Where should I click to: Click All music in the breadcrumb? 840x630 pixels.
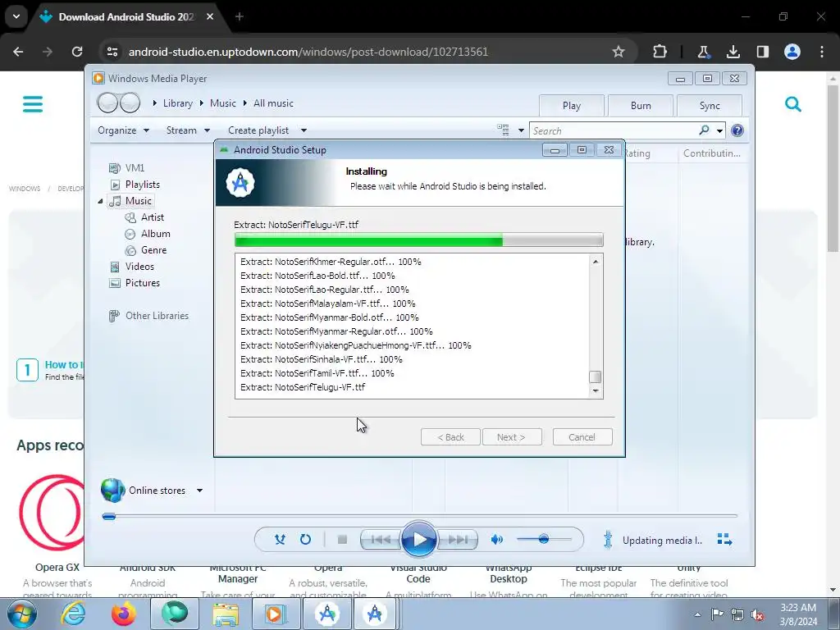(x=273, y=103)
